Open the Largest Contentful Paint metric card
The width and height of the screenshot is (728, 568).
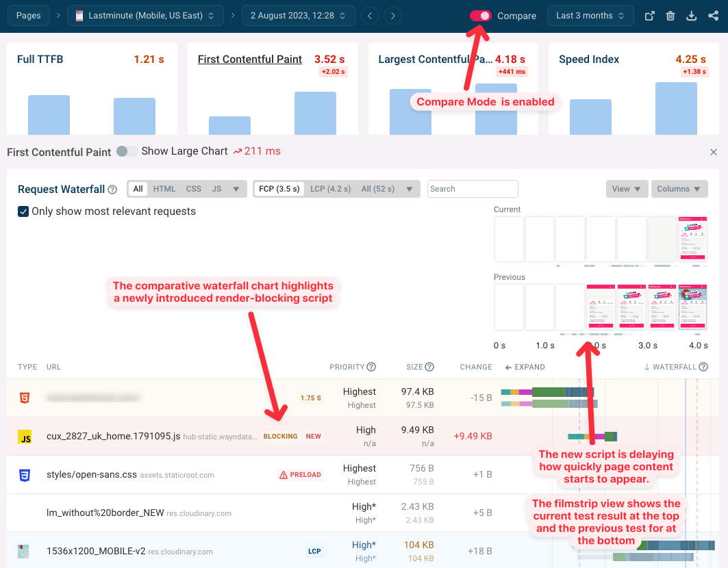[x=453, y=89]
